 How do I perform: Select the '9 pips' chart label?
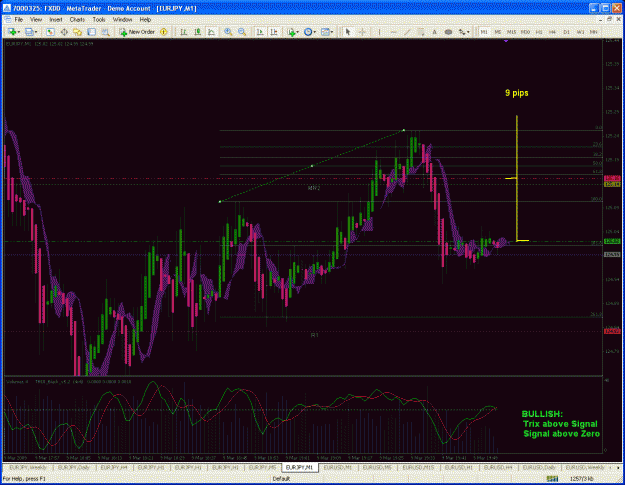(x=517, y=93)
